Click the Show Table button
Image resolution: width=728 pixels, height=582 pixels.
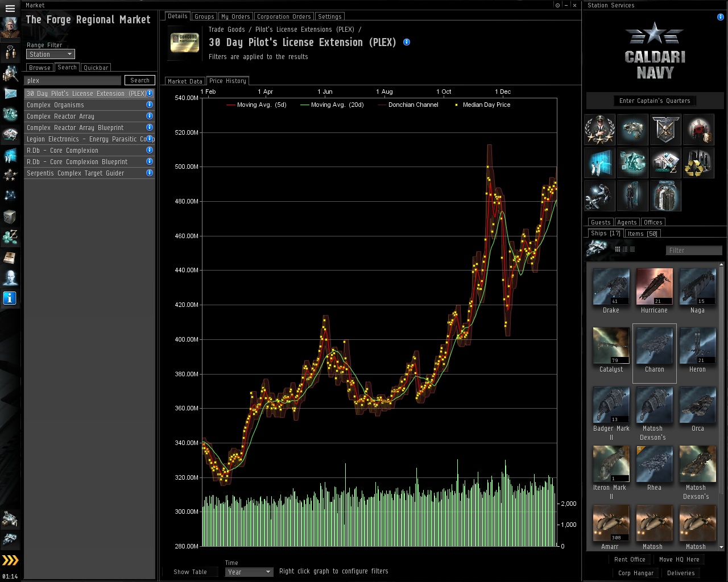click(x=191, y=572)
